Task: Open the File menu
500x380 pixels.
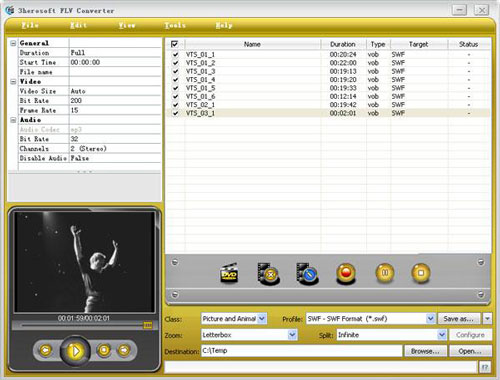Action: (30, 25)
